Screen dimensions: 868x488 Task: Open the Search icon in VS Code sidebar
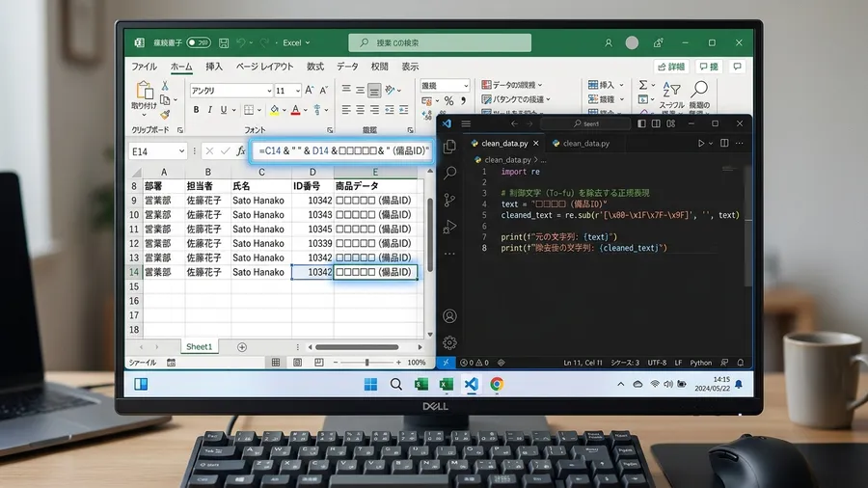(450, 173)
